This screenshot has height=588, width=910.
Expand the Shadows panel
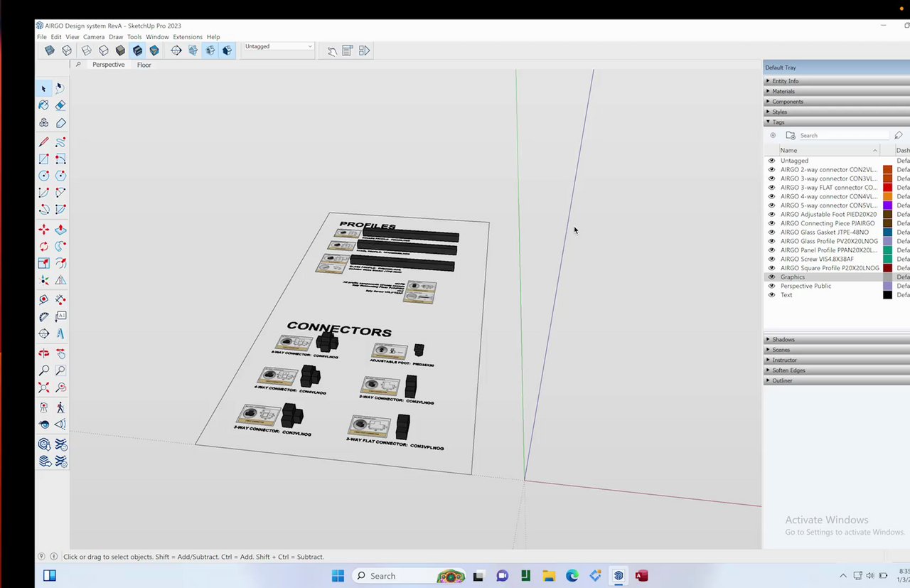pos(836,339)
